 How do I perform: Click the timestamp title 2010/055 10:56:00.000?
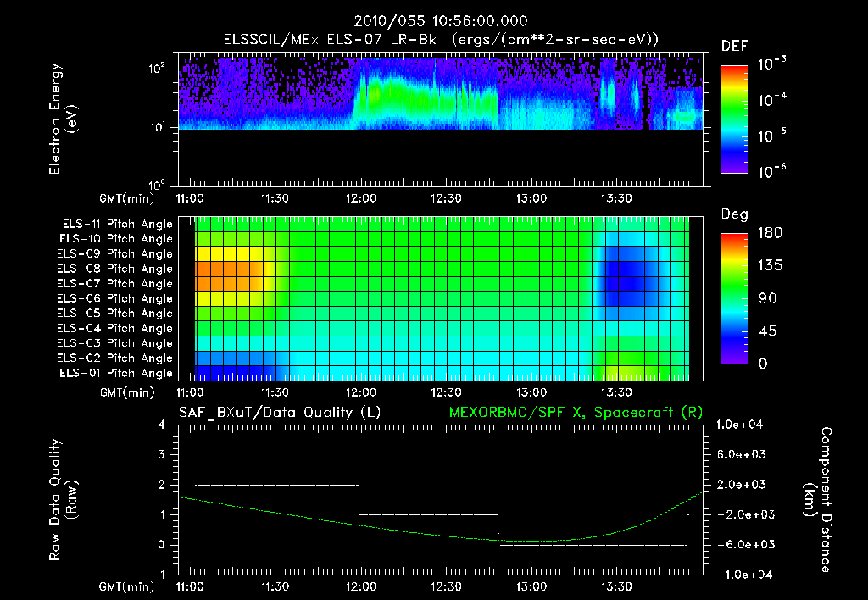(x=441, y=21)
